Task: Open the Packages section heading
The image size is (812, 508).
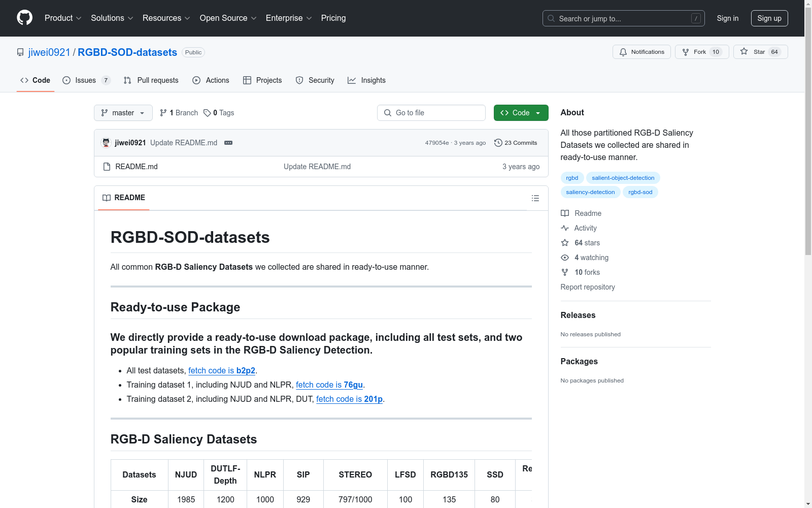Action: (579, 361)
